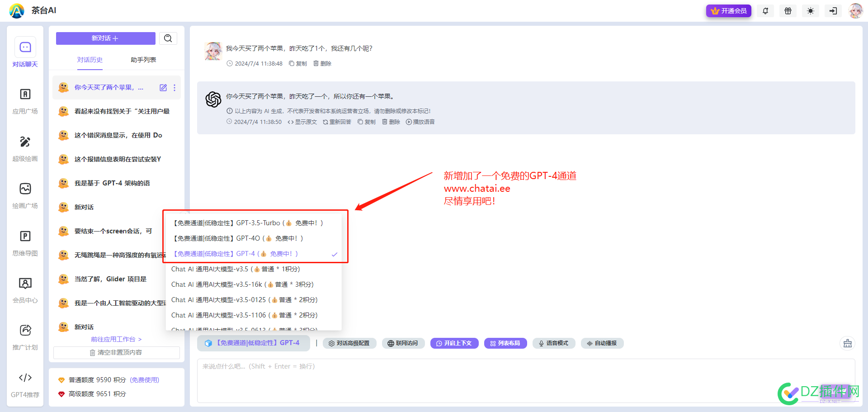Open 推广计划 promotion plan
868x412 pixels.
pyautogui.click(x=25, y=336)
